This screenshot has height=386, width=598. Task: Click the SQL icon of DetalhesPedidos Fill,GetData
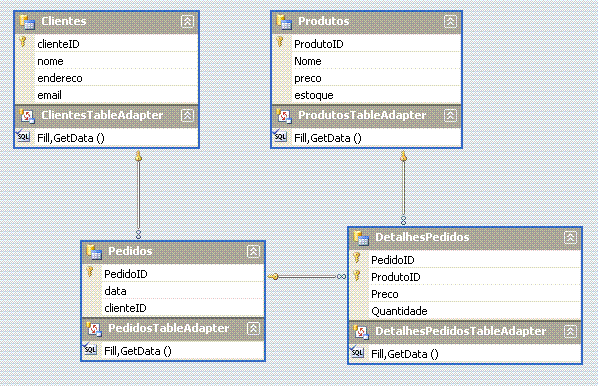[357, 352]
